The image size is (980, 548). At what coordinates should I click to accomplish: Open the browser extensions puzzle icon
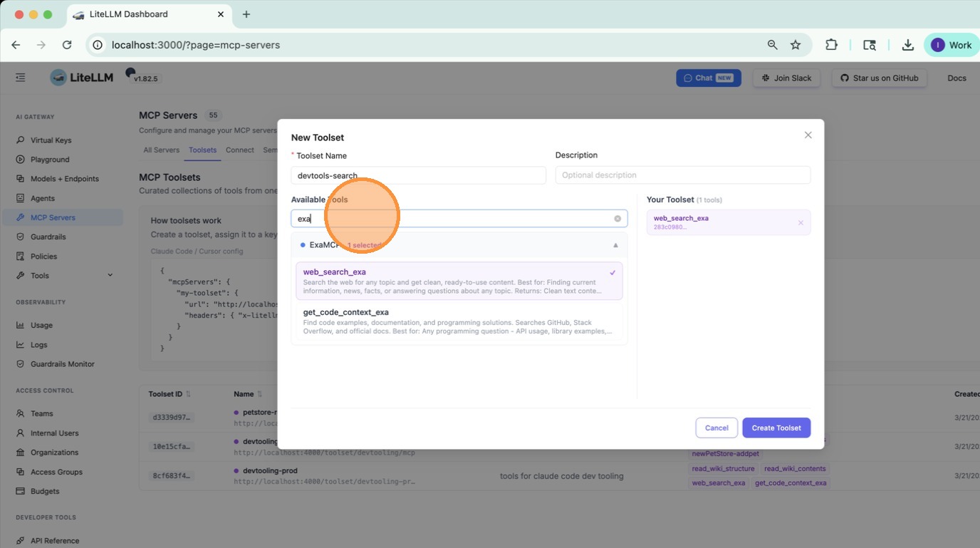(831, 45)
